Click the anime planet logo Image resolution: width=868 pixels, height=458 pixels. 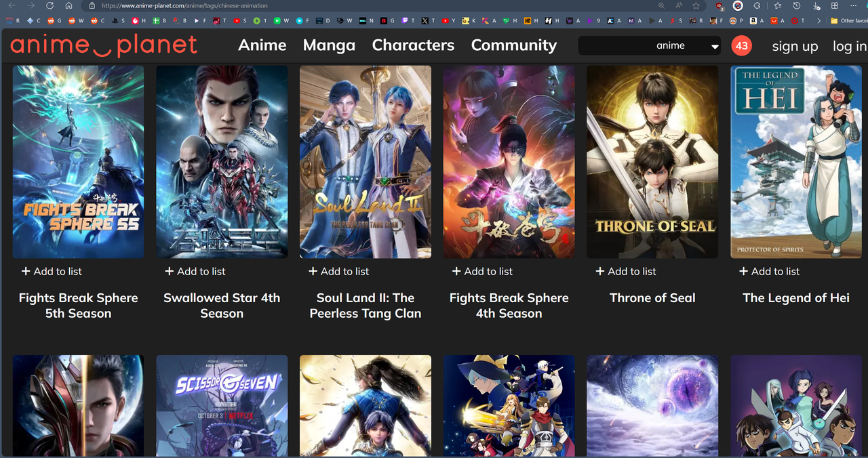pos(104,45)
